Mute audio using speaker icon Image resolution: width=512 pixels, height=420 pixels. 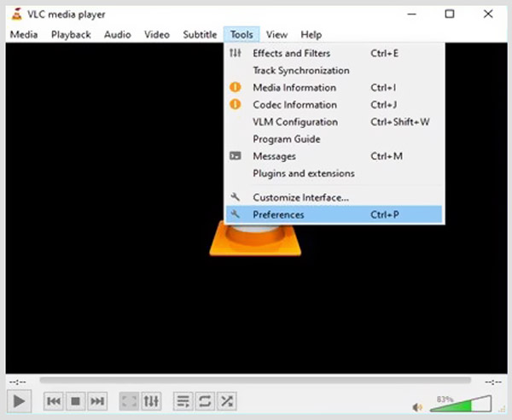418,407
